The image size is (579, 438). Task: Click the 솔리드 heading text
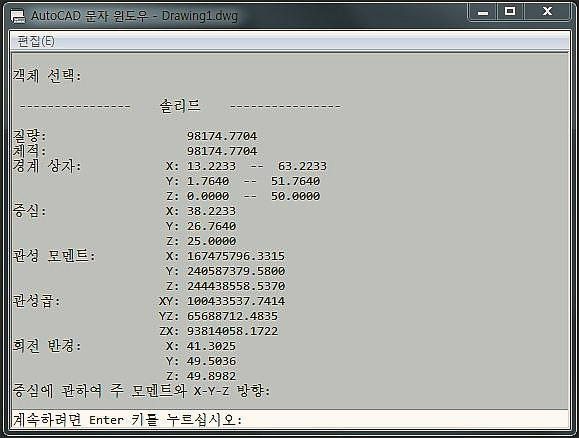point(180,106)
